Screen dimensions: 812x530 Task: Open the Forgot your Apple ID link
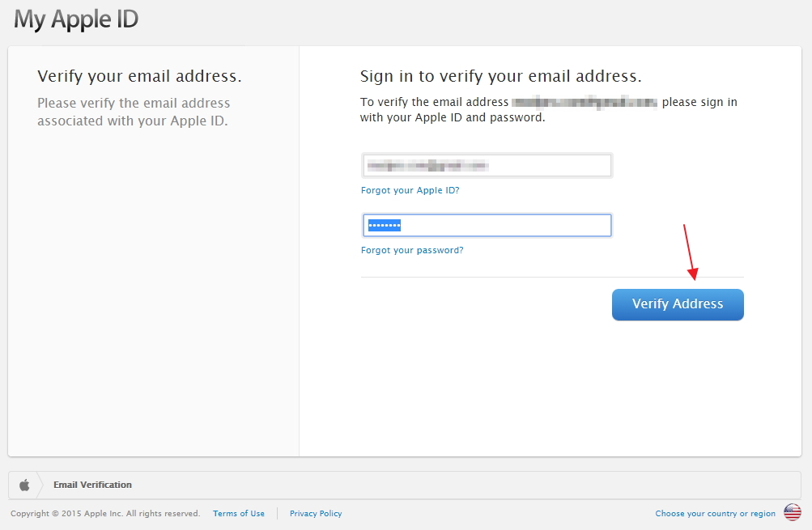coord(410,190)
